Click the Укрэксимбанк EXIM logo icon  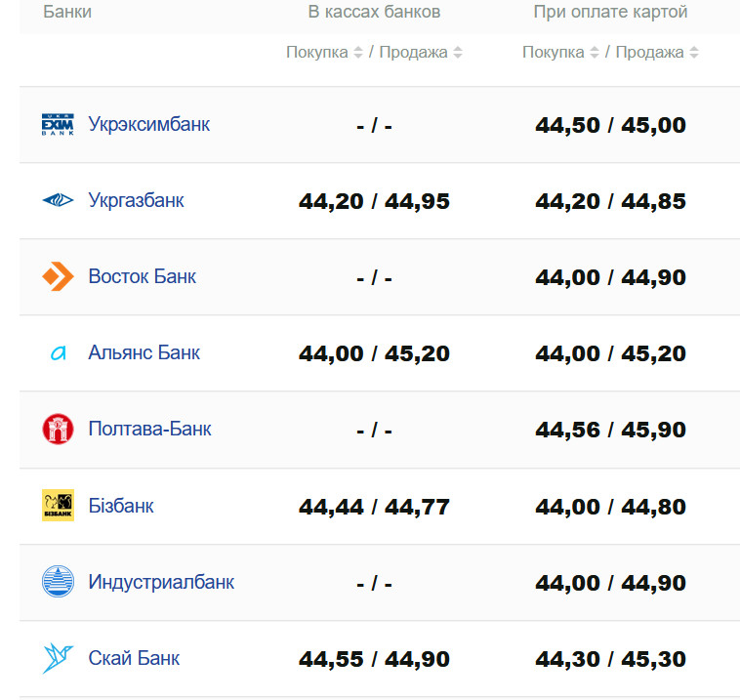[58, 125]
